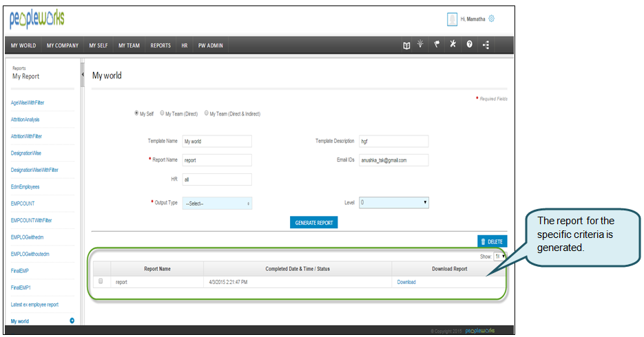Select the My Self radio button
The image size is (644, 337).
coord(136,113)
